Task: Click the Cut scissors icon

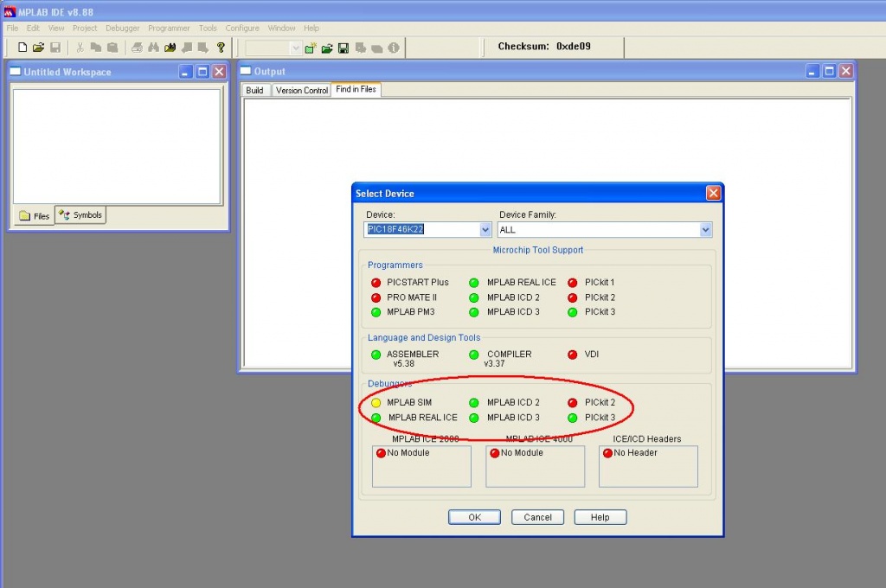Action: 80,48
